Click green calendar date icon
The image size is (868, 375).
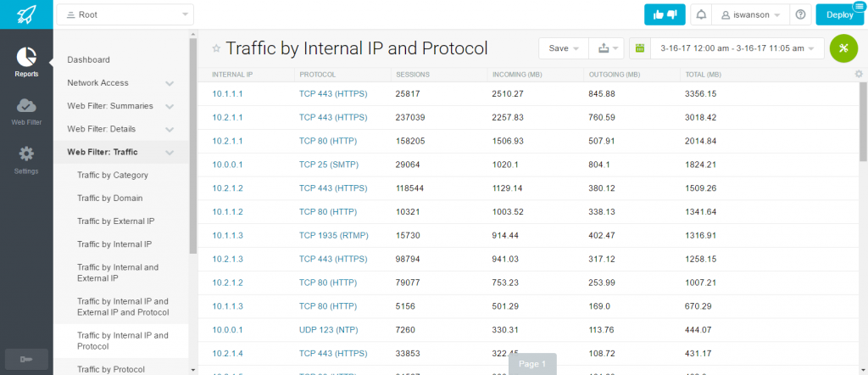640,48
